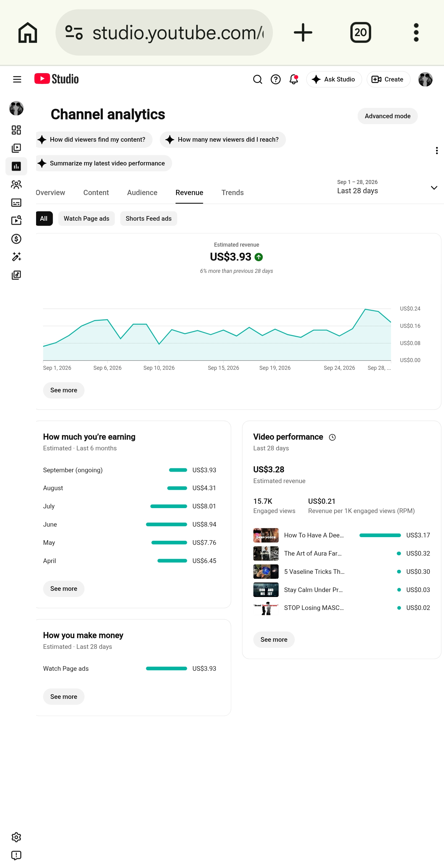This screenshot has height=868, width=444.
Task: Select the All revenue filter chip
Action: [x=44, y=219]
